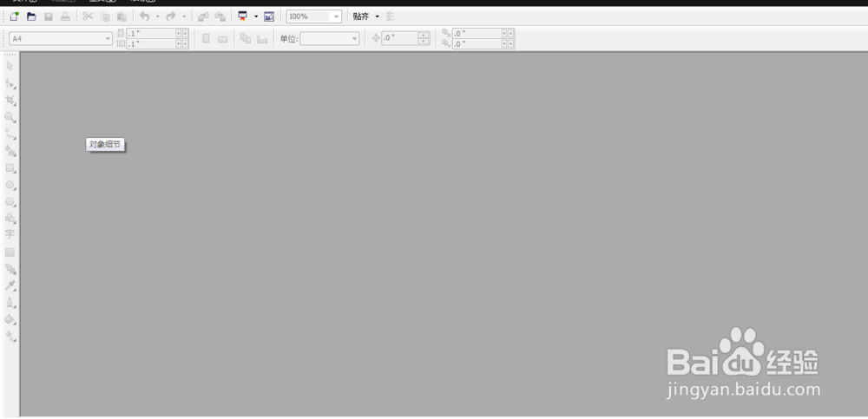Image resolution: width=868 pixels, height=419 pixels.
Task: Select Portrait page orientation
Action: point(206,39)
